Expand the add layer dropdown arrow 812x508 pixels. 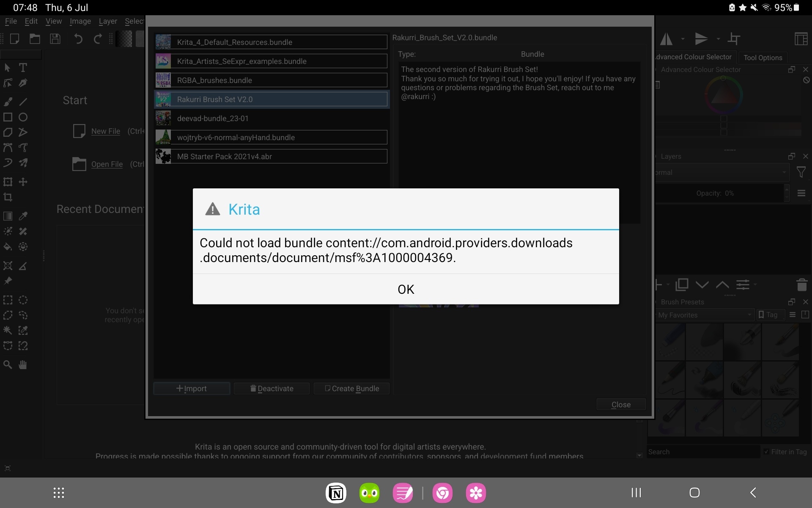click(668, 284)
